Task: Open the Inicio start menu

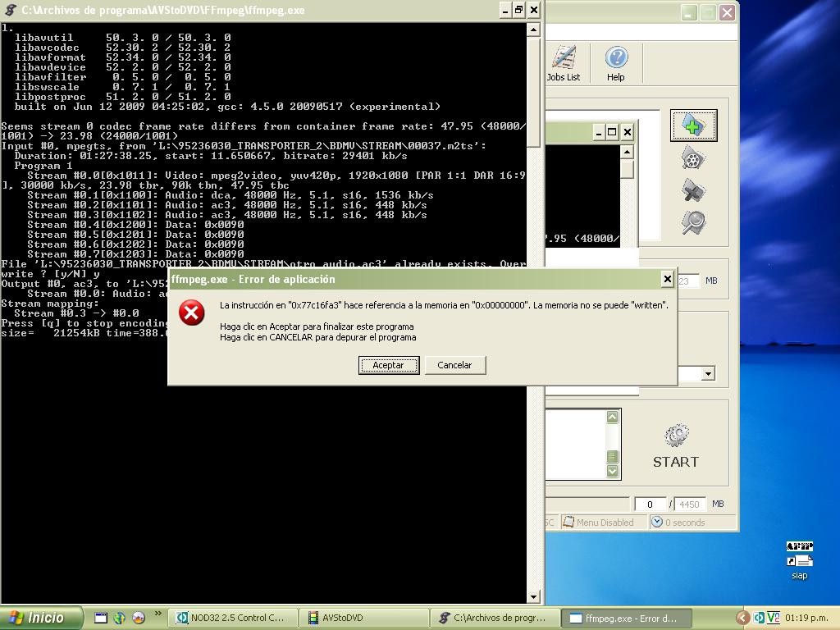Action: pyautogui.click(x=42, y=618)
